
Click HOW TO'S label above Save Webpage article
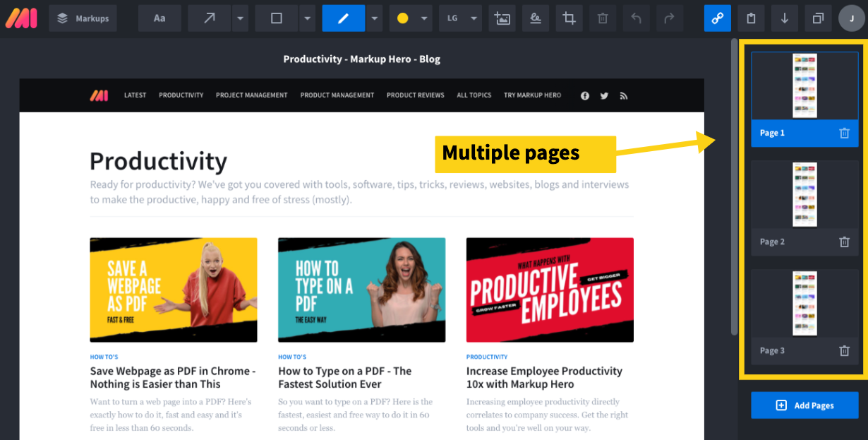(104, 357)
